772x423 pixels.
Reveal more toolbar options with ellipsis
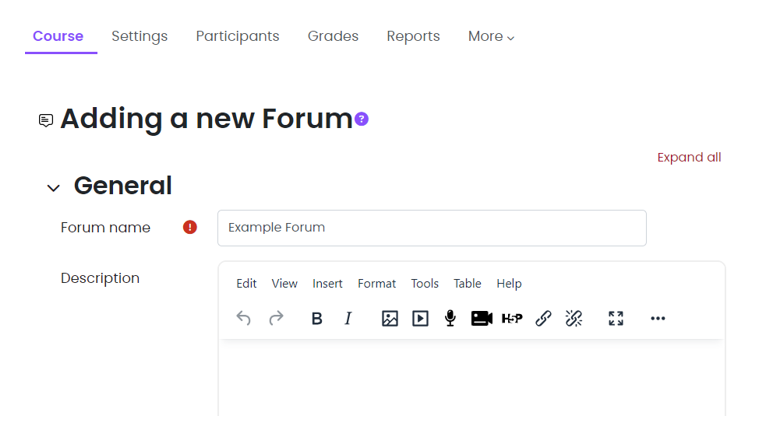657,318
